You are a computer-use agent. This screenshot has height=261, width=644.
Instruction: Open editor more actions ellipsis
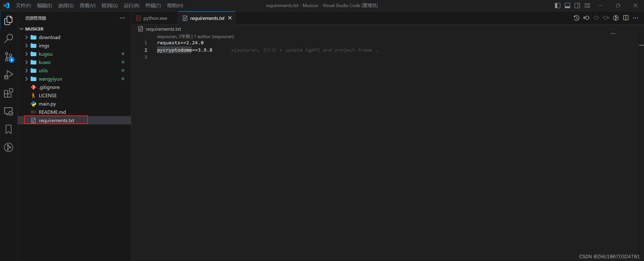coord(635,18)
